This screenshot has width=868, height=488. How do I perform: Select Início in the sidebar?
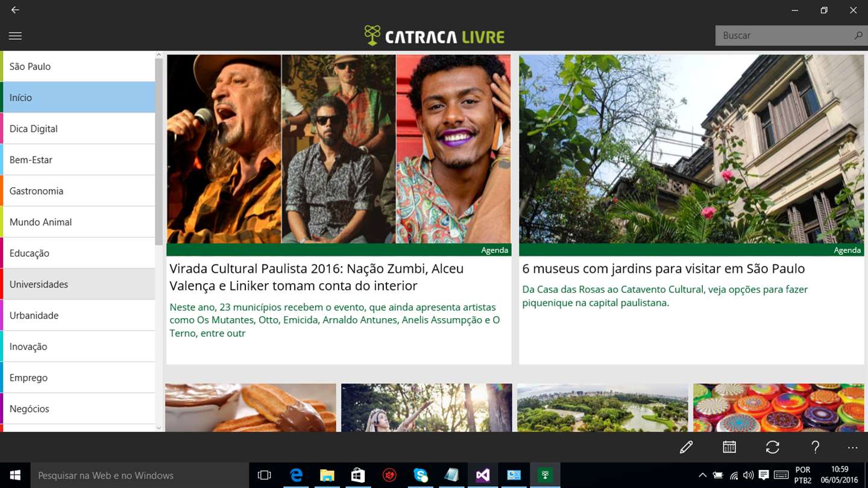78,98
